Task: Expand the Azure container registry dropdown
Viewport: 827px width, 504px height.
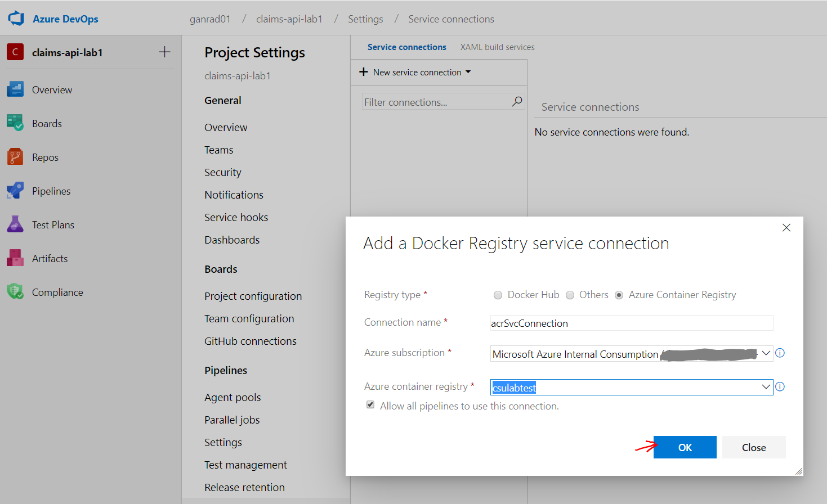Action: [x=766, y=387]
